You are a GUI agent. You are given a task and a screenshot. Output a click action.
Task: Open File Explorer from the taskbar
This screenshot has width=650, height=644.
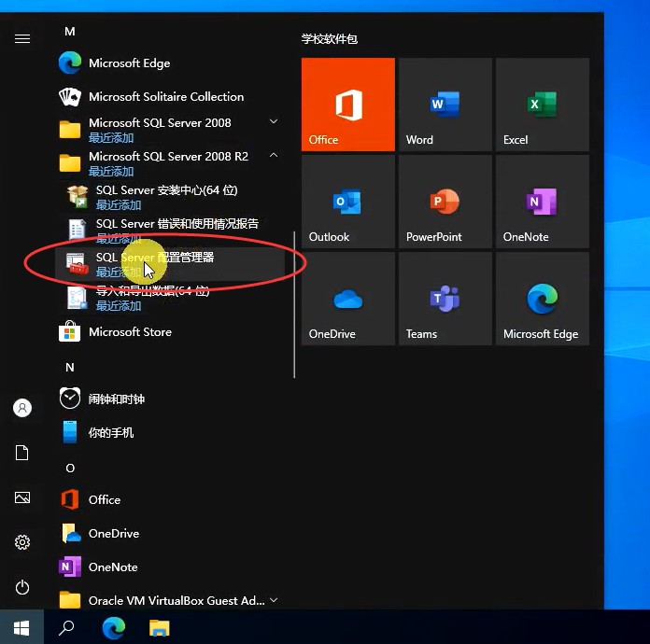(160, 628)
